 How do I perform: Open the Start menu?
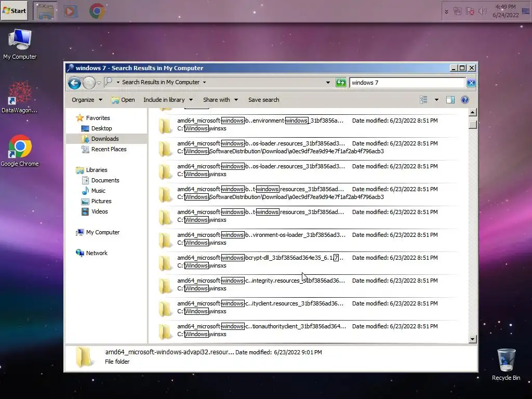pos(14,11)
